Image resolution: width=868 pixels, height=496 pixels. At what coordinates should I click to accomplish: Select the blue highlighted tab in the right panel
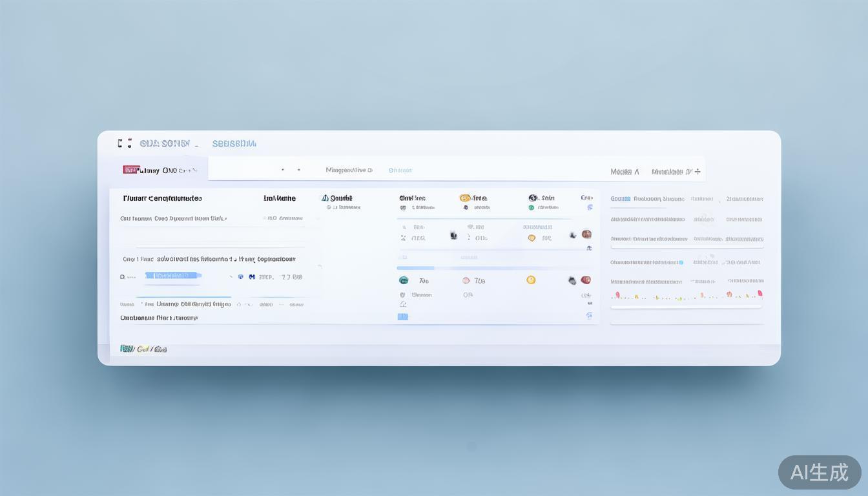coord(620,199)
